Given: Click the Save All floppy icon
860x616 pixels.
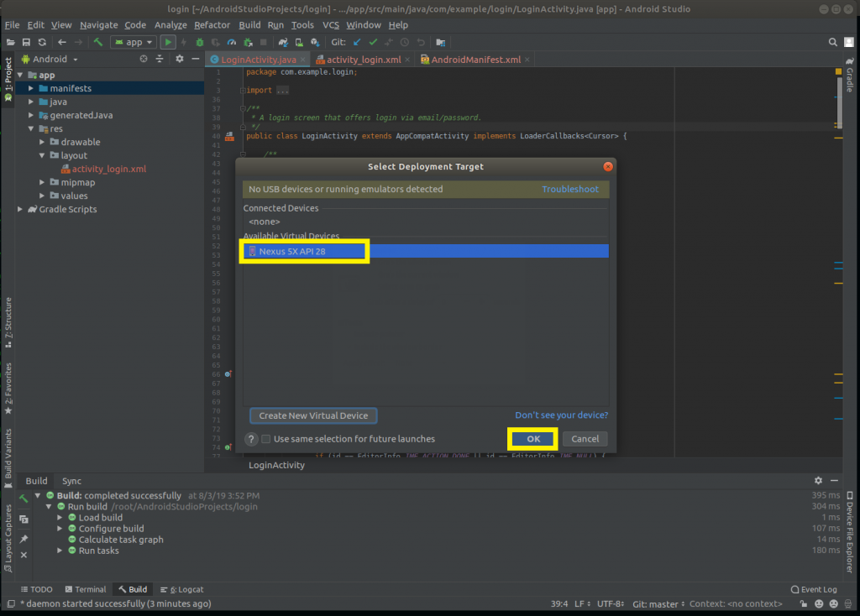Looking at the screenshot, I should [26, 42].
